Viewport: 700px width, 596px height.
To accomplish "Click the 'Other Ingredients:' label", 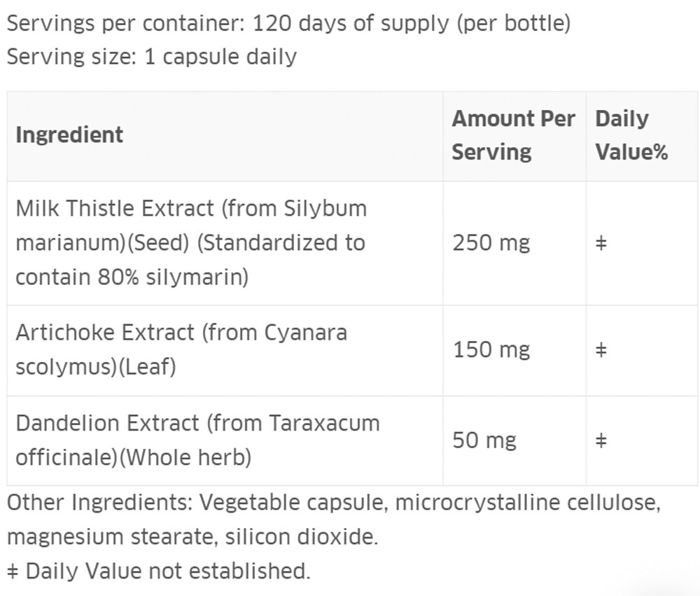I will [x=99, y=503].
